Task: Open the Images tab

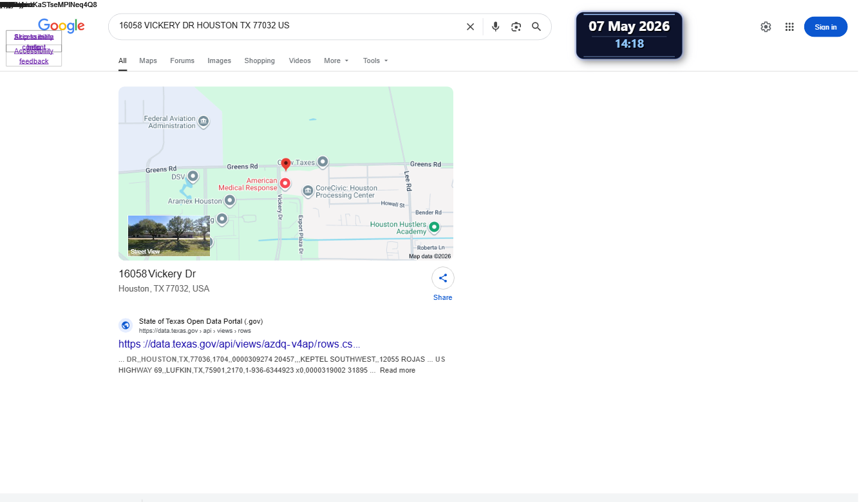Action: point(219,60)
